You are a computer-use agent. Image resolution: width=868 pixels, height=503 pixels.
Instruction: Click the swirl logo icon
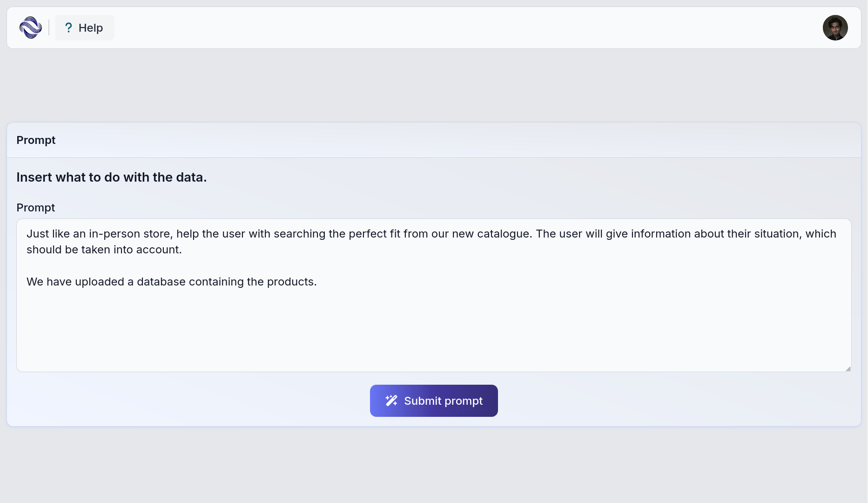pyautogui.click(x=31, y=28)
